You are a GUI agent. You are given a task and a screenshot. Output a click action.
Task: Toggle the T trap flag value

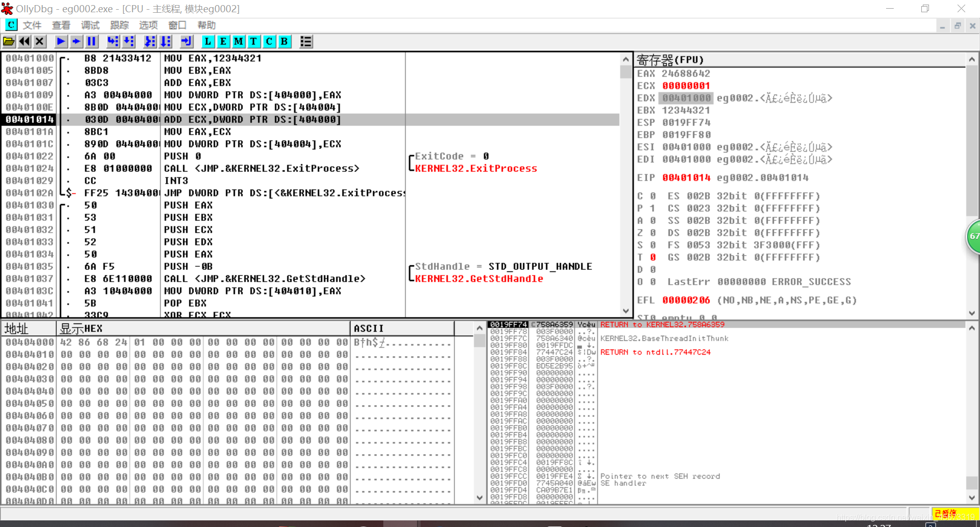click(653, 257)
